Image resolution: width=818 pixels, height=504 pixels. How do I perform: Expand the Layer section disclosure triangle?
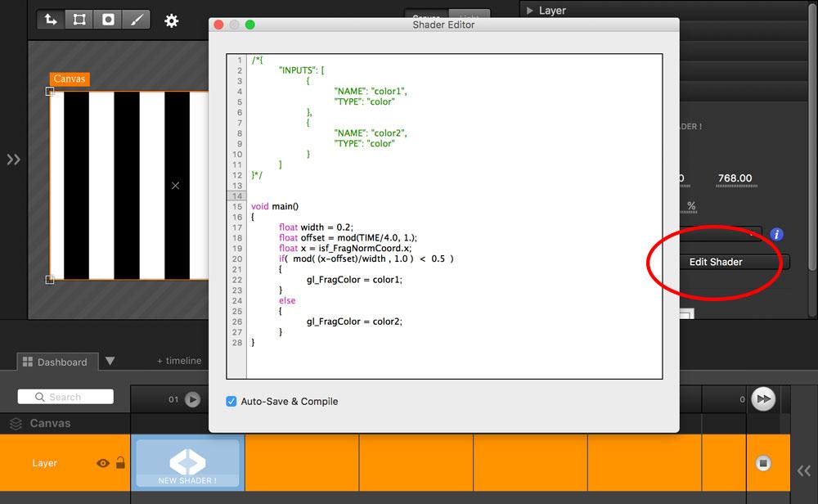530,11
